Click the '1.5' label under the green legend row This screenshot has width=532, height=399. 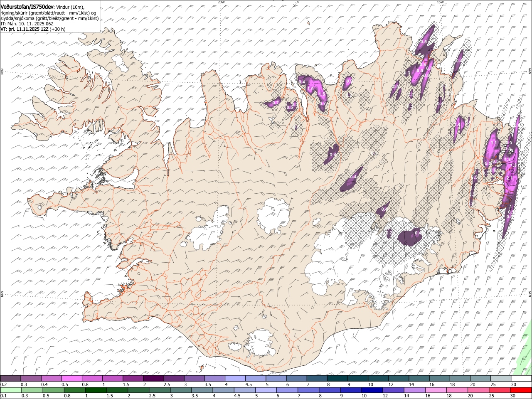pos(110,396)
